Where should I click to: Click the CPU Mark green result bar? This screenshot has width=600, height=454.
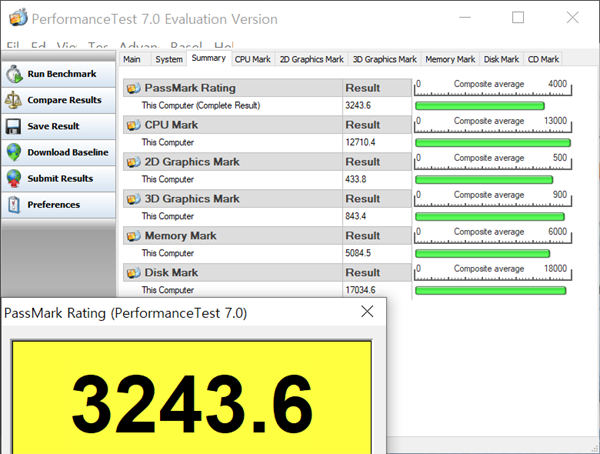point(493,143)
